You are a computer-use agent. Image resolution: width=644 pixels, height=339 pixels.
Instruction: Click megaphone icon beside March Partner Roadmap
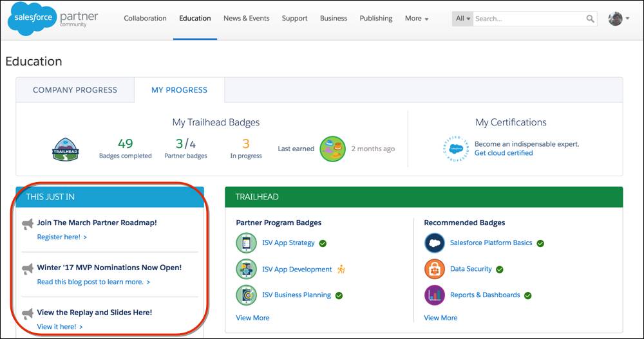[x=28, y=224]
